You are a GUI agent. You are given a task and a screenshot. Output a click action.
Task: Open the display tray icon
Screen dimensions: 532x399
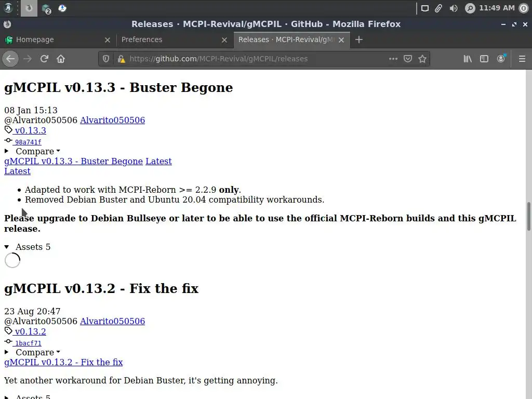point(425,8)
